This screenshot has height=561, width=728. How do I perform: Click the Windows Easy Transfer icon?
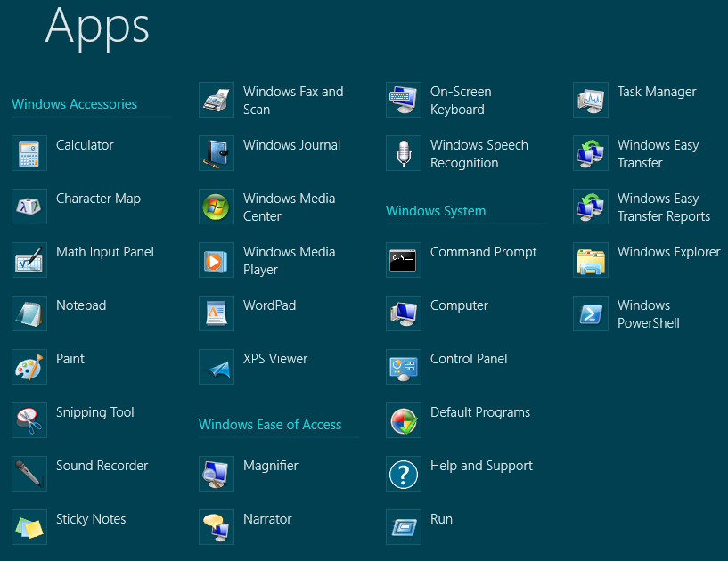pos(591,153)
